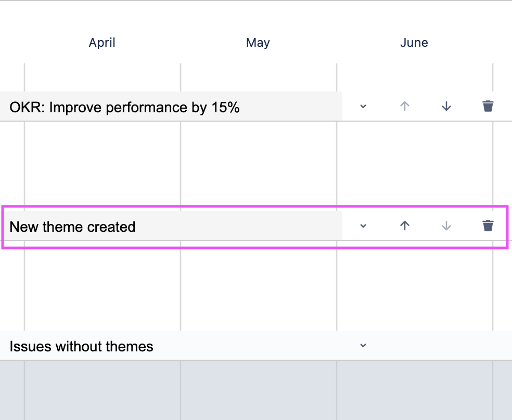Click empty April cell under New theme
The height and width of the screenshot is (420, 512).
pyautogui.click(x=102, y=286)
